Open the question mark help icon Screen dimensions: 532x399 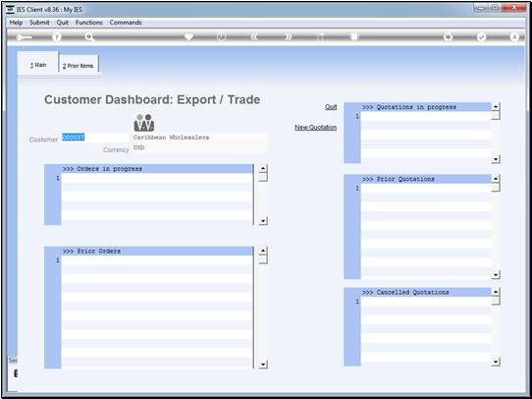click(57, 37)
